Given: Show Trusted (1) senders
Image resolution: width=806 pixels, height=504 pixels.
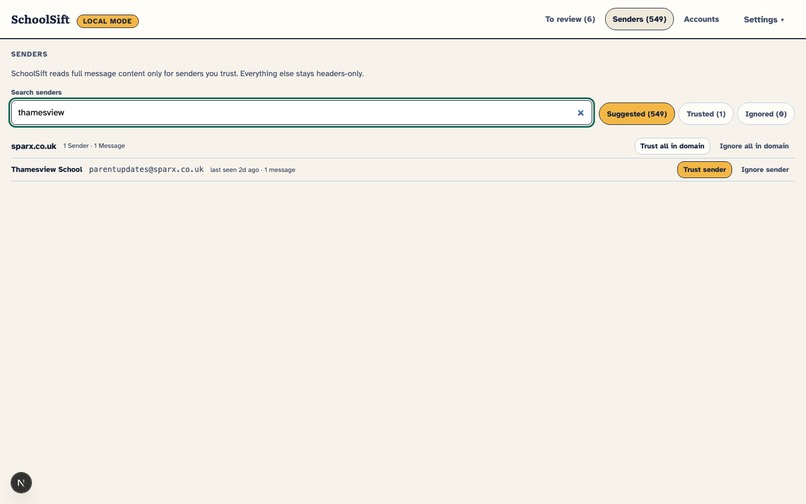Looking at the screenshot, I should pos(706,114).
